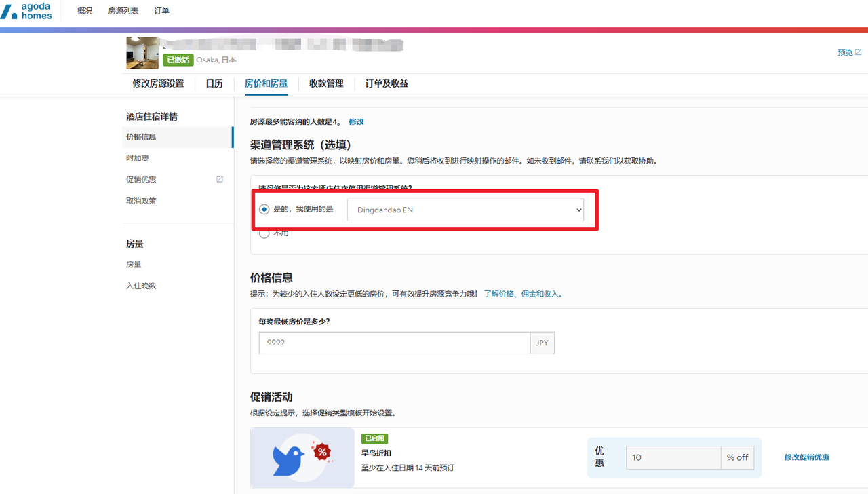This screenshot has width=868, height=494.
Task: Click the property thumbnail photo
Action: (x=142, y=53)
